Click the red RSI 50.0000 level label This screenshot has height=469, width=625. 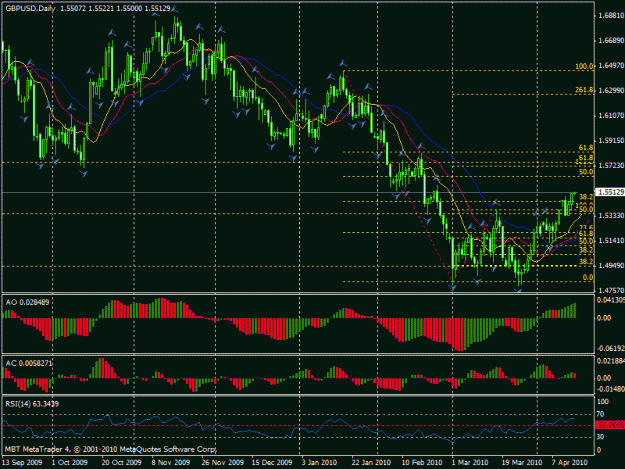pyautogui.click(x=611, y=425)
